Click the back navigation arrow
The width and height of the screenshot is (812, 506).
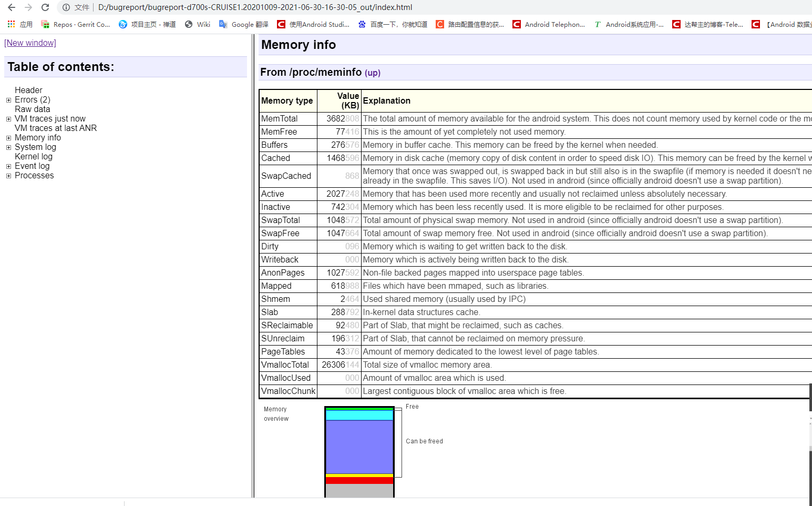[11, 7]
